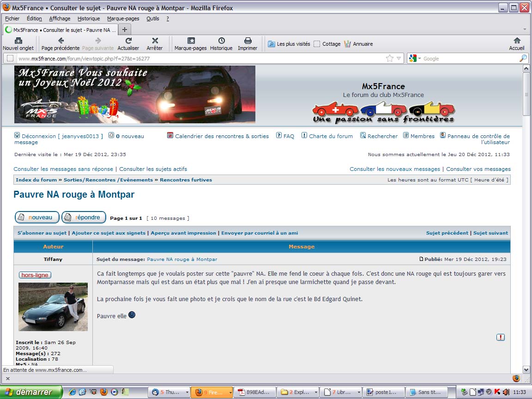532x399 pixels.
Task: Open LibreOffice taskbar group
Action: [340, 392]
